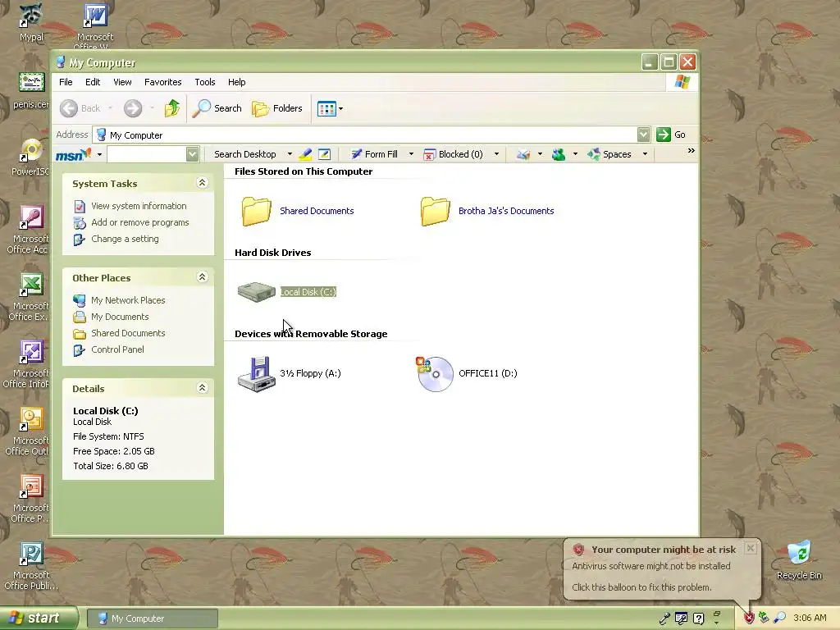Image resolution: width=840 pixels, height=630 pixels.
Task: Click the My Computer taskbar button
Action: point(152,619)
